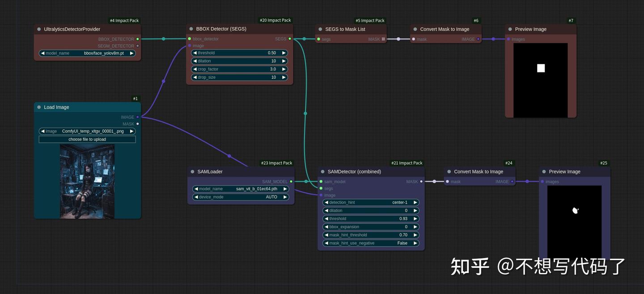Click the title circle on UltralyticsDetectorProvider node
This screenshot has width=644, height=294.
(38, 29)
